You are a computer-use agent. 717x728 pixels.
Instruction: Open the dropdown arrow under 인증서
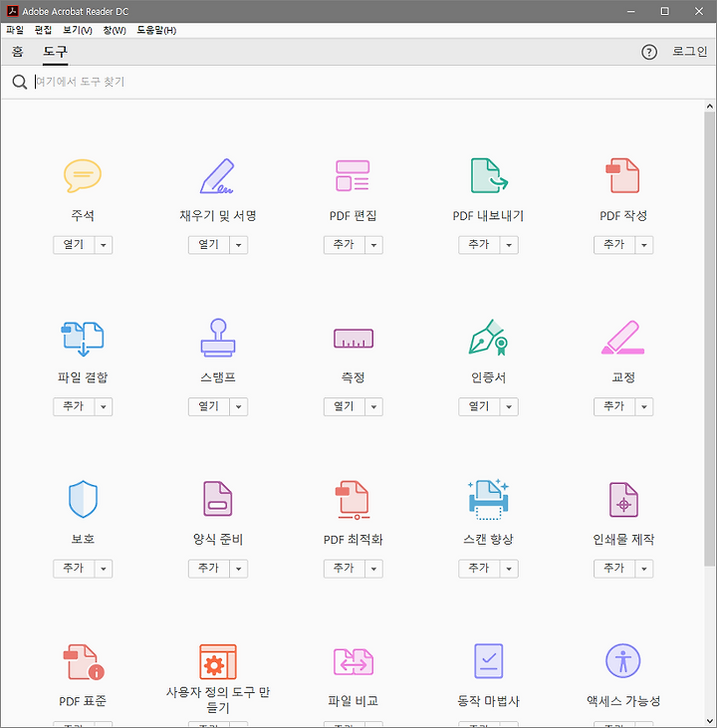tap(509, 406)
